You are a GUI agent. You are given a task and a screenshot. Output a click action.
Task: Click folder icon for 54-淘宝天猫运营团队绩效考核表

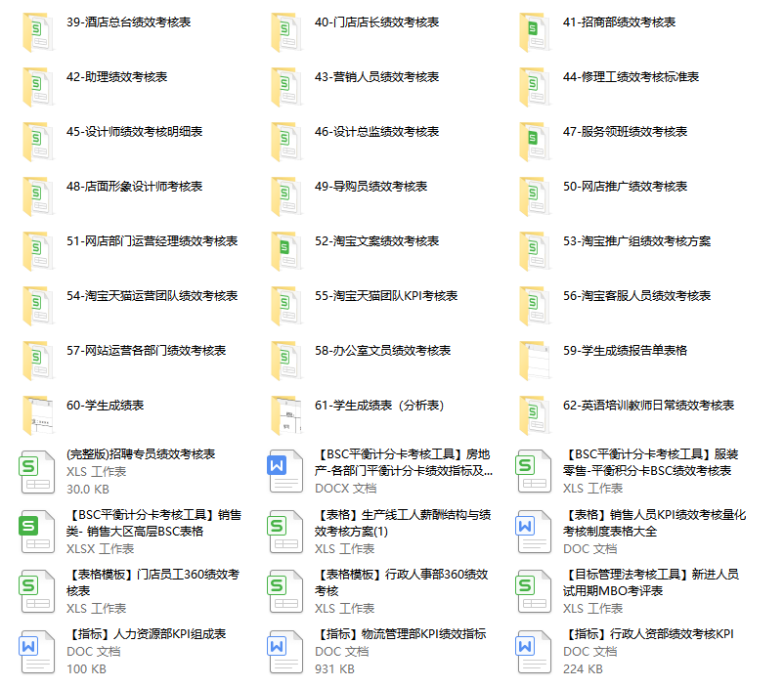pyautogui.click(x=38, y=306)
